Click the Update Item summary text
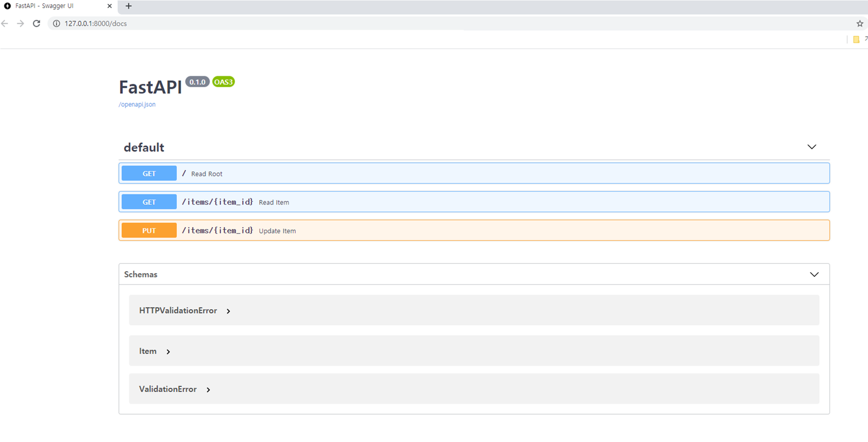This screenshot has height=442, width=868. tap(277, 231)
